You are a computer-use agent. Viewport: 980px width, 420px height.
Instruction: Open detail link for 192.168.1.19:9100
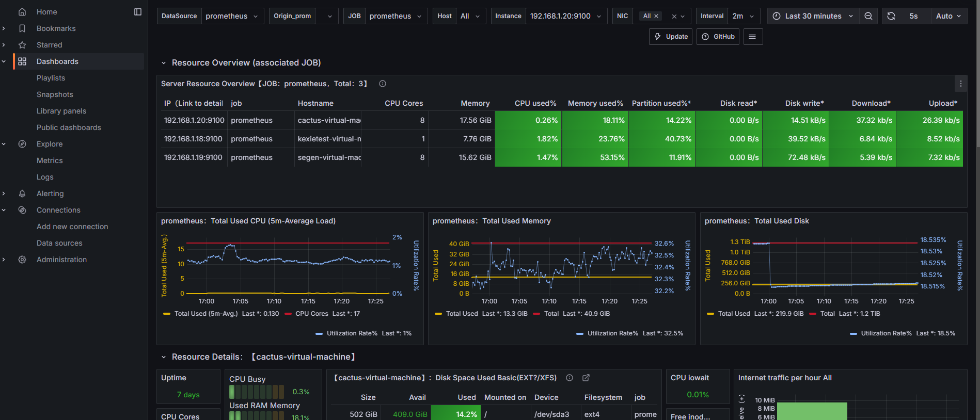(193, 157)
